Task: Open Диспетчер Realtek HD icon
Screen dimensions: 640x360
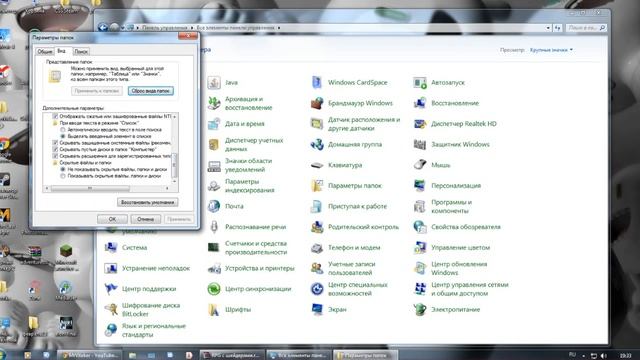Action: click(x=420, y=124)
